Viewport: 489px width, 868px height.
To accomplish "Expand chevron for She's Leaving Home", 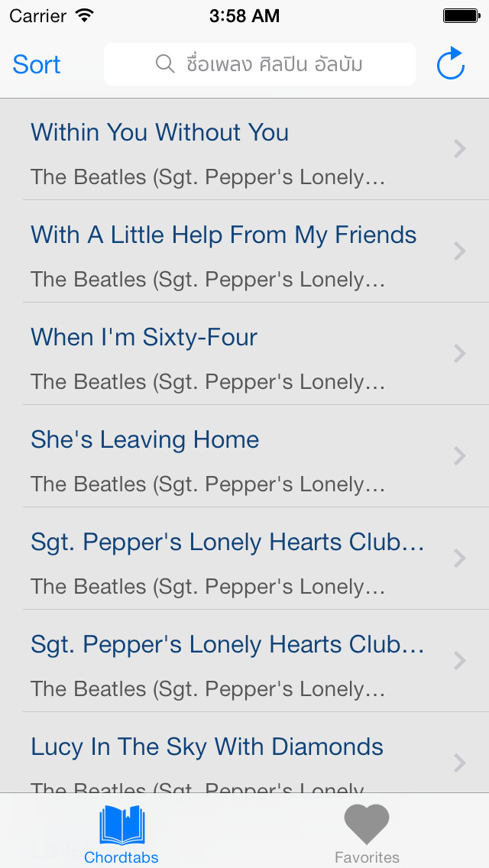I will [x=459, y=456].
